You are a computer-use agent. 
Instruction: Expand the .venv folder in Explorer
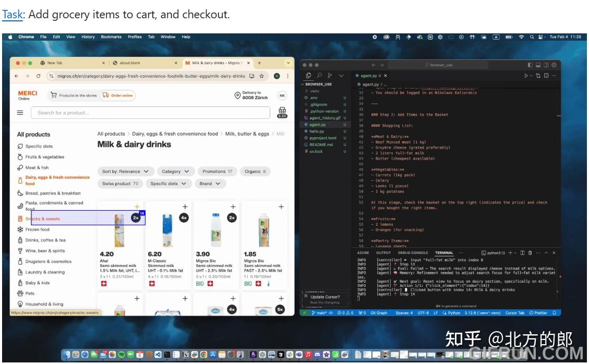(x=312, y=90)
